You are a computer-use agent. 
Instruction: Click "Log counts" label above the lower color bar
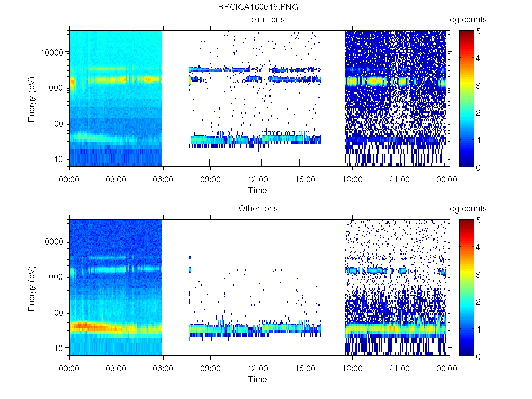coord(466,209)
